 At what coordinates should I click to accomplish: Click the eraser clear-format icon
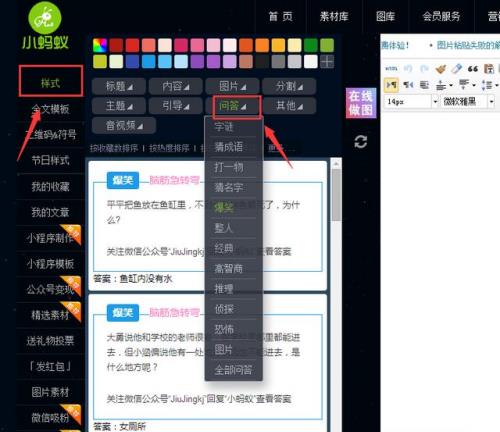[x=457, y=69]
